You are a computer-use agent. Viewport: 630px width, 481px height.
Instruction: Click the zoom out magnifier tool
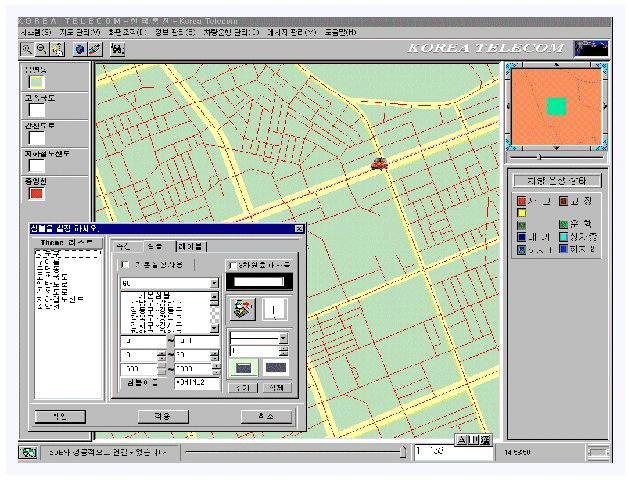coord(43,49)
